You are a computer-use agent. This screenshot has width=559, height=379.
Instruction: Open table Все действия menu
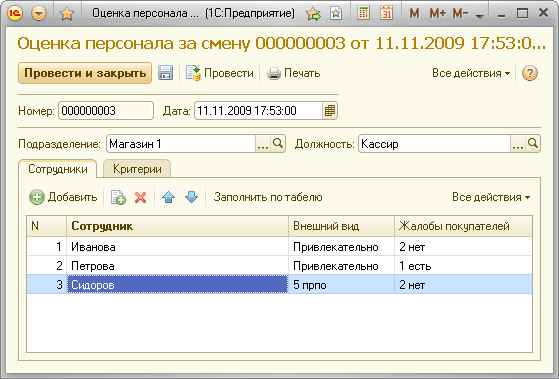point(491,197)
